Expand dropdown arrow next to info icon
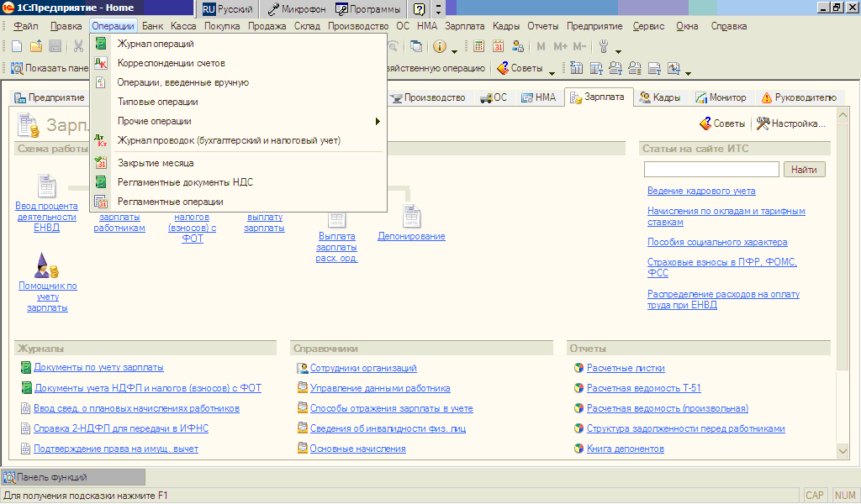Screen dimensions: 861x504 click(x=454, y=51)
